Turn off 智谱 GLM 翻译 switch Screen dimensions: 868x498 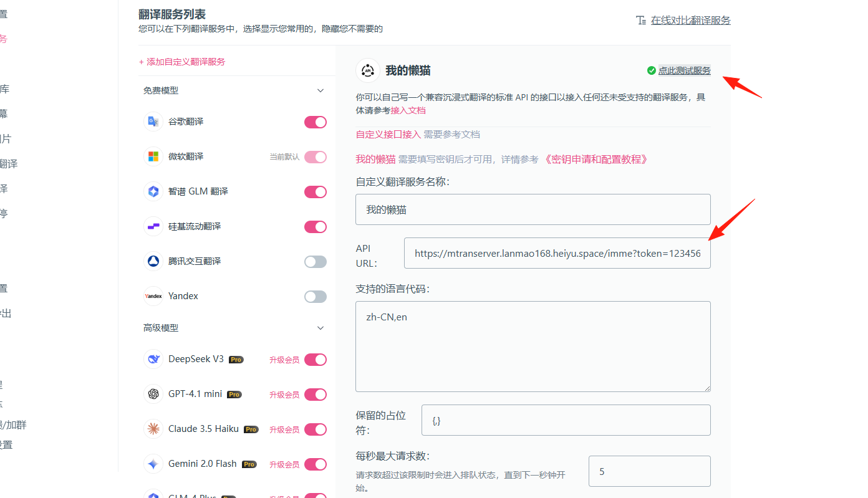pos(316,192)
